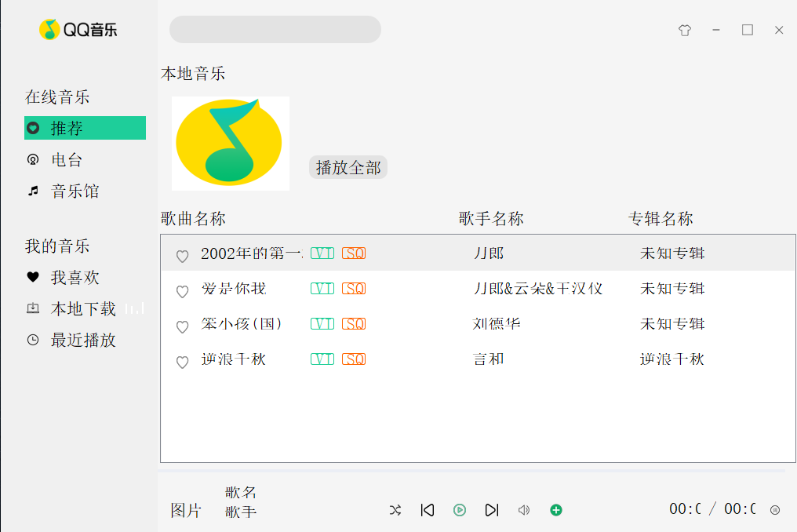Click artist 言和
Image resolution: width=797 pixels, height=532 pixels.
(x=489, y=359)
